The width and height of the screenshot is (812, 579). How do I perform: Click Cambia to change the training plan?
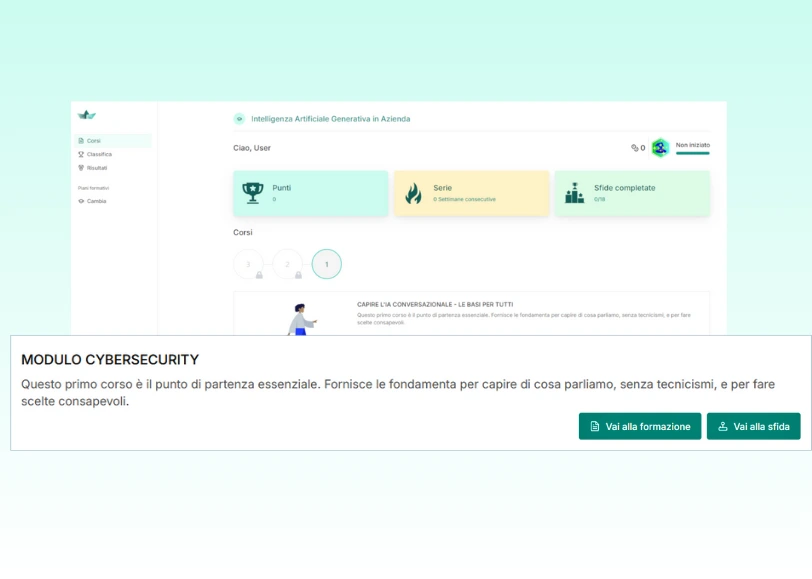pyautogui.click(x=96, y=201)
